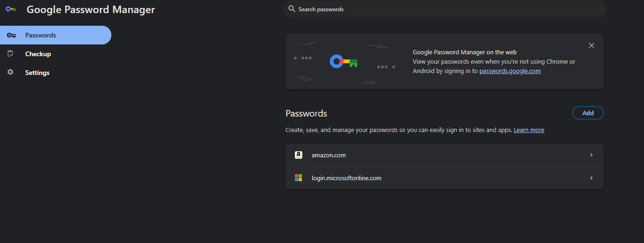Open the login.microsoftonline.com entry
Image resolution: width=644 pixels, height=243 pixels.
click(445, 178)
